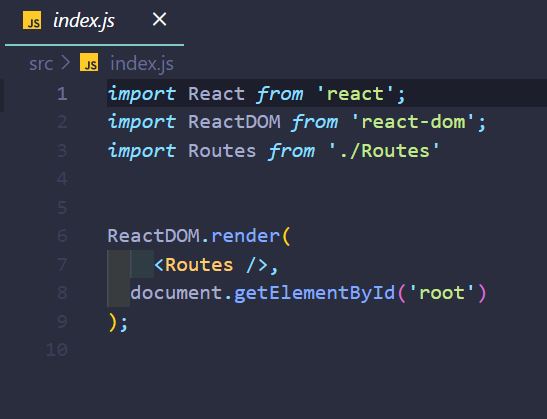Select the index.js tab title
This screenshot has width=547, height=419.
coord(84,21)
